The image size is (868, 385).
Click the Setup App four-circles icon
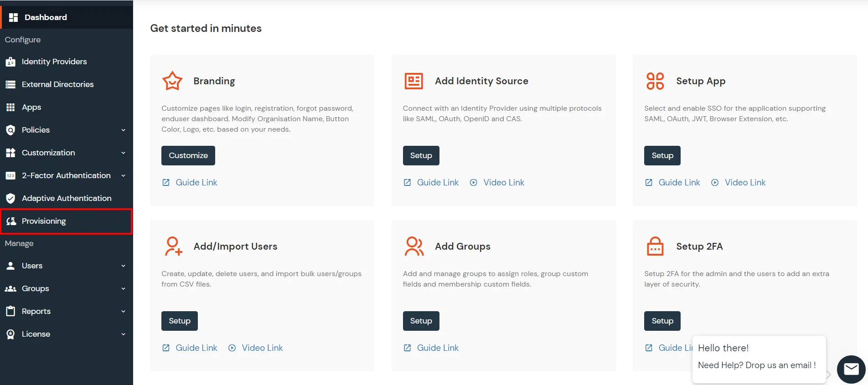pos(655,81)
